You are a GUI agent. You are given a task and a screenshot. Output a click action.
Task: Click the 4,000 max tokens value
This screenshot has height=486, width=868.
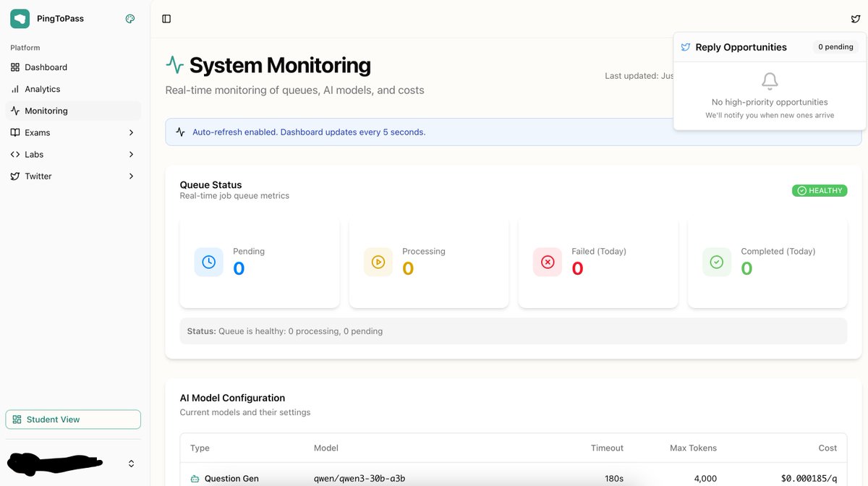click(x=705, y=479)
